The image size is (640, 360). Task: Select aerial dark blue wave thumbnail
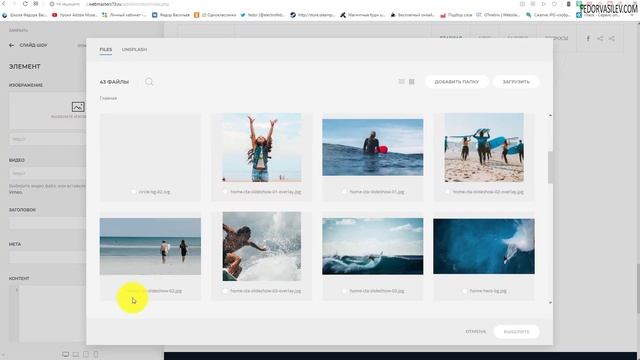[484, 246]
